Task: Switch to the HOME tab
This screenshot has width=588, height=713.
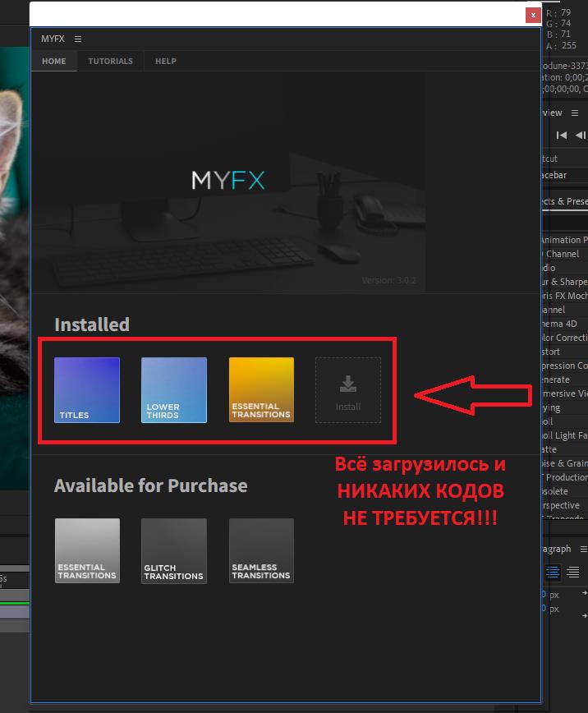Action: 53,61
